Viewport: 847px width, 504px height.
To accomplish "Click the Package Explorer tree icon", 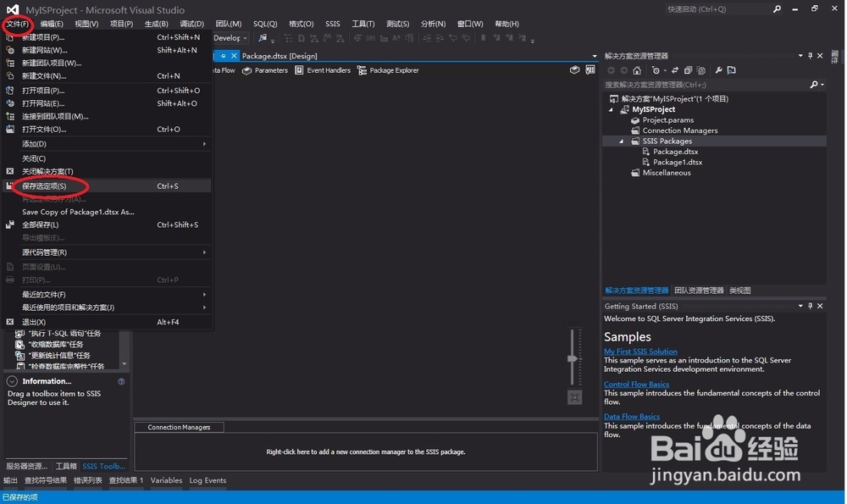I will click(x=362, y=71).
